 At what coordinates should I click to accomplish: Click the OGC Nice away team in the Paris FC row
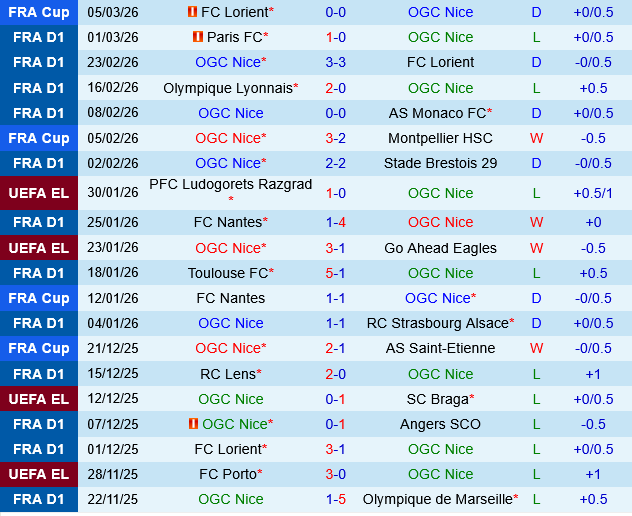(x=440, y=37)
